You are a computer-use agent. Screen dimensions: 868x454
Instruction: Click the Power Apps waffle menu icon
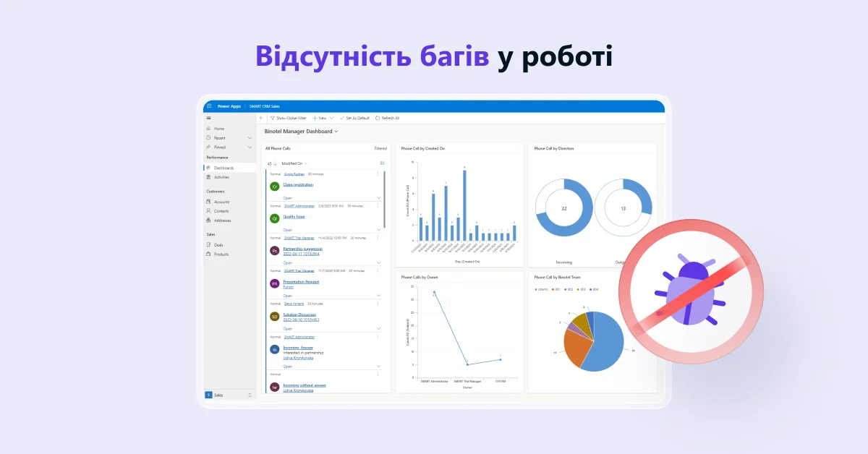208,106
